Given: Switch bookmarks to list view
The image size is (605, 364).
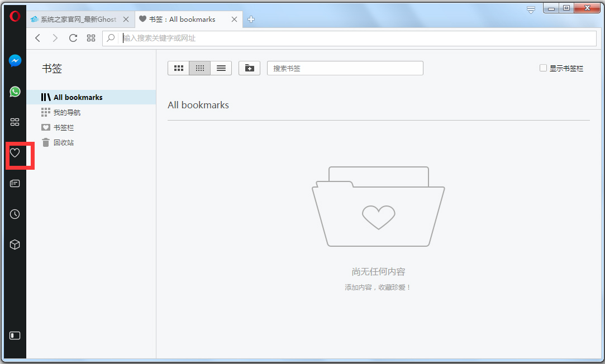Looking at the screenshot, I should [221, 68].
